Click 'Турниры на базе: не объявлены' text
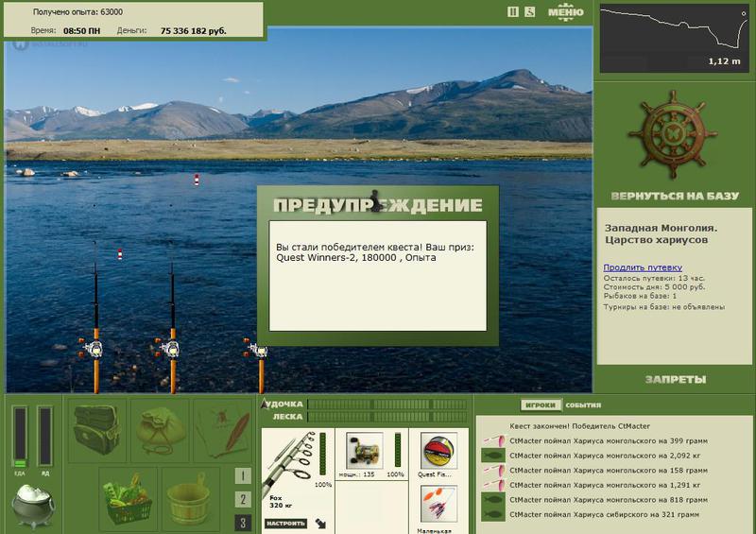This screenshot has width=756, height=534. pos(664,307)
